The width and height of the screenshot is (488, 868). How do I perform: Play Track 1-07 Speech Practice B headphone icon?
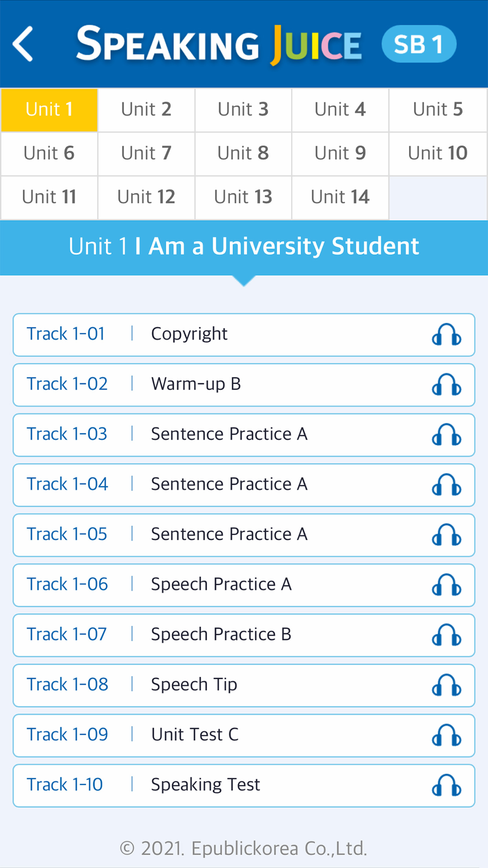tap(446, 635)
